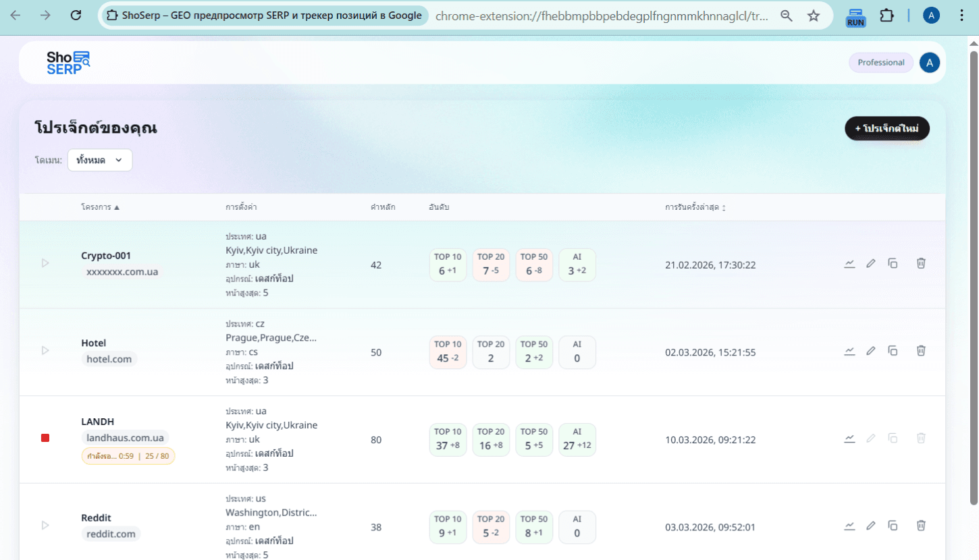Run the Crypto-001 project scan

(x=45, y=263)
